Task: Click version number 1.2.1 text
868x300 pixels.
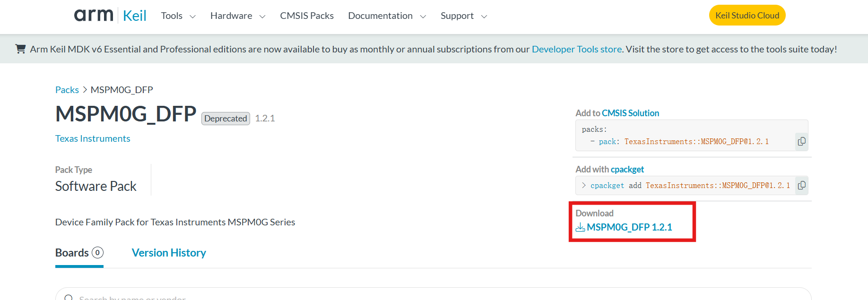Action: tap(265, 118)
